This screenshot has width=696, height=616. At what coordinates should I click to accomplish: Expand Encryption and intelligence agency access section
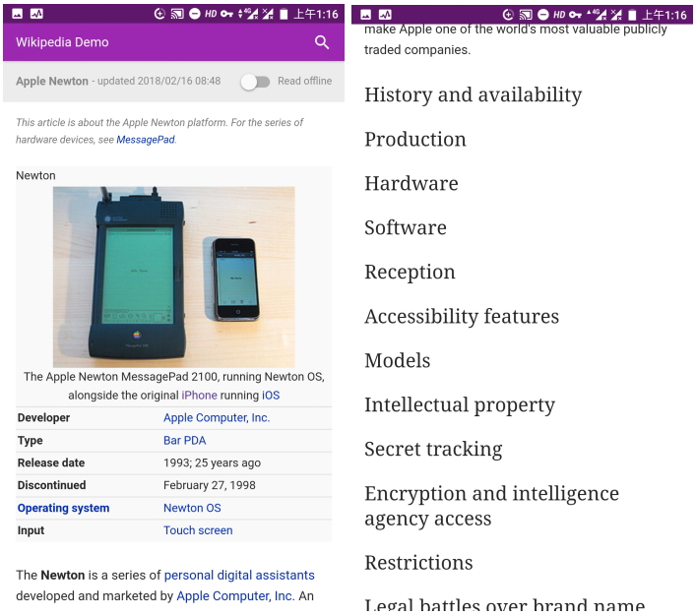coord(492,506)
